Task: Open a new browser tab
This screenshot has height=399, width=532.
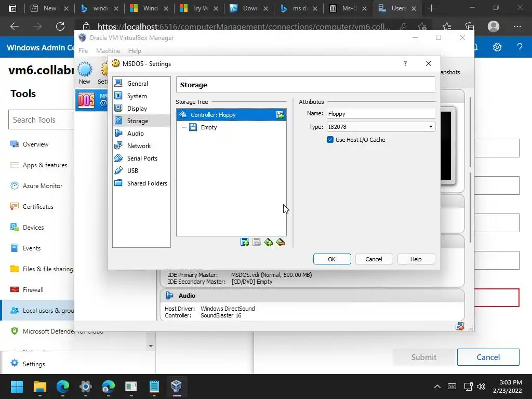Action: pyautogui.click(x=431, y=8)
